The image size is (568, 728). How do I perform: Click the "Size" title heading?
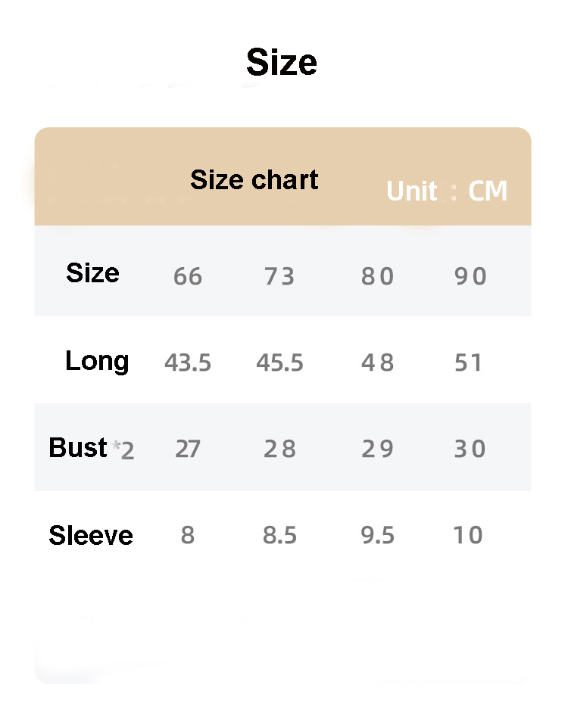(x=281, y=62)
